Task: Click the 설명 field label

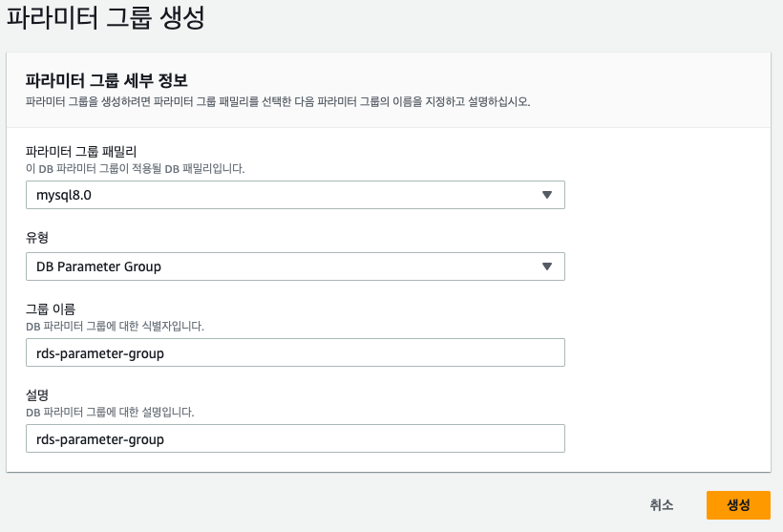Action: click(x=37, y=395)
